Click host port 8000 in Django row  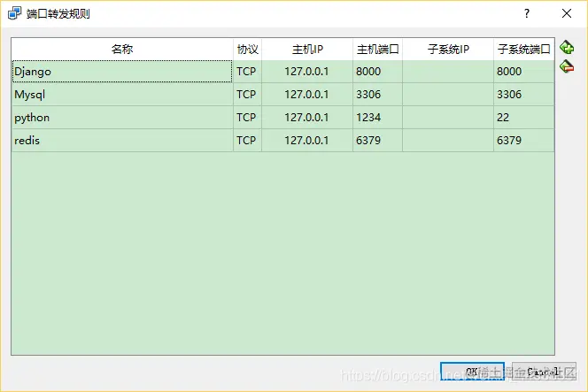(x=377, y=71)
